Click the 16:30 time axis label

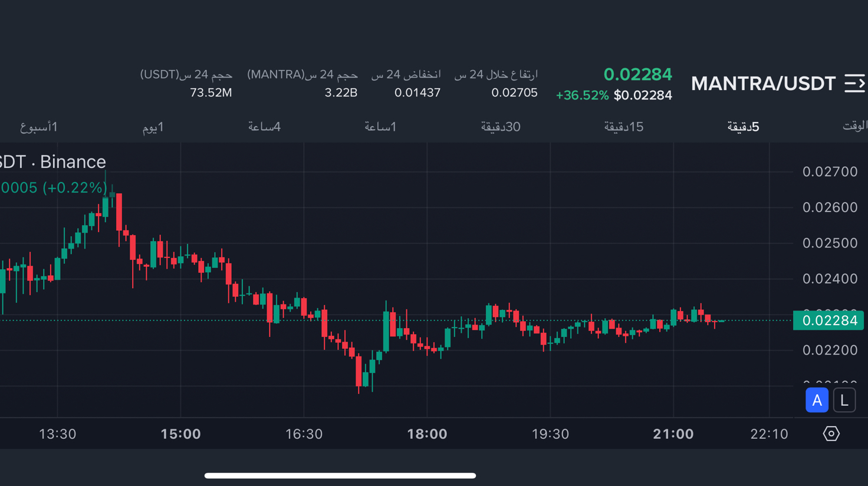pyautogui.click(x=304, y=434)
